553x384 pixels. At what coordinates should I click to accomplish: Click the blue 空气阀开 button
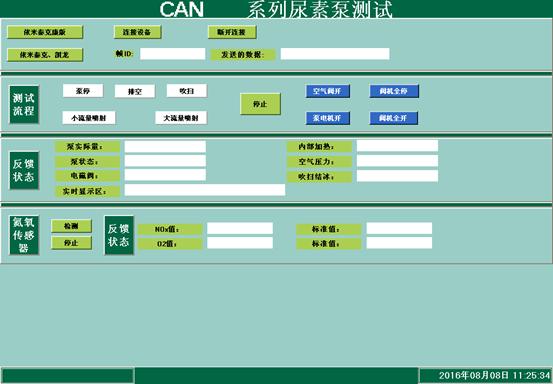click(x=327, y=91)
